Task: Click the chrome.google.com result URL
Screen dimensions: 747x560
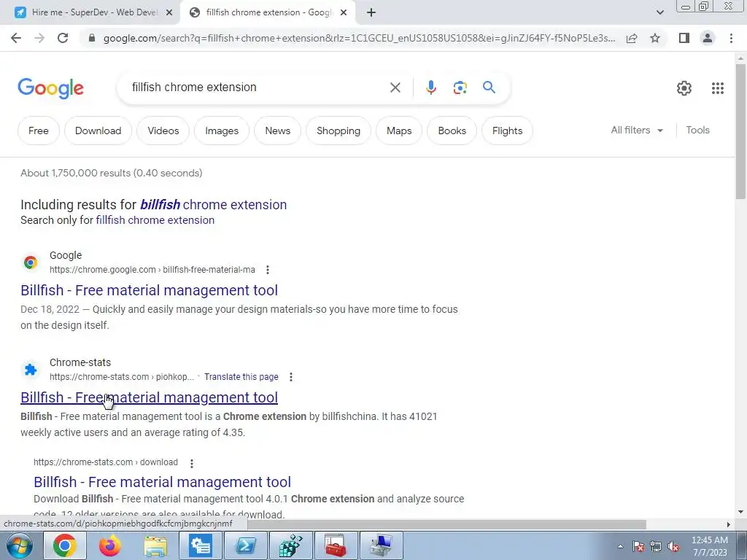Action: point(152,270)
